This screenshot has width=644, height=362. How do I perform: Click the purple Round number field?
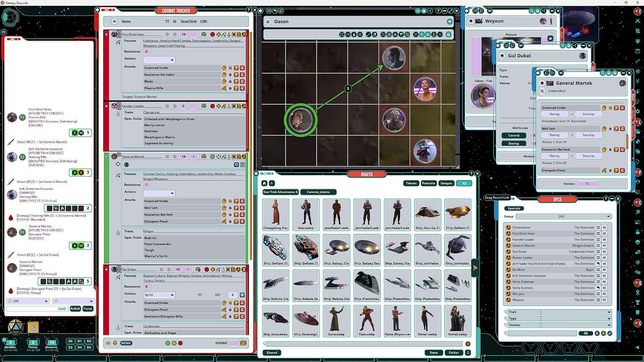(x=233, y=343)
